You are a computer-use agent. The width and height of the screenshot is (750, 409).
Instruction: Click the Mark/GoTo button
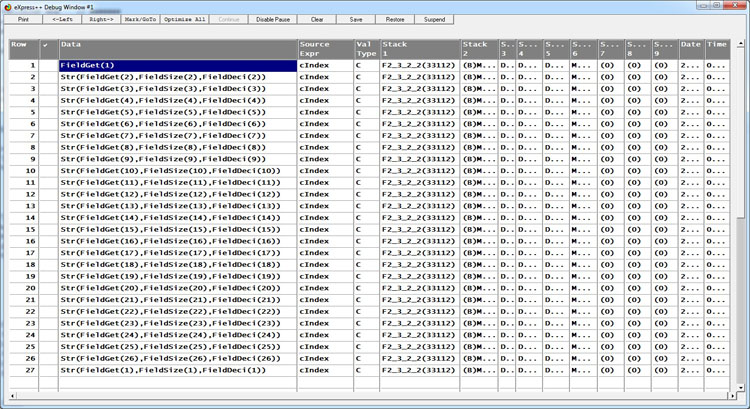[148, 19]
